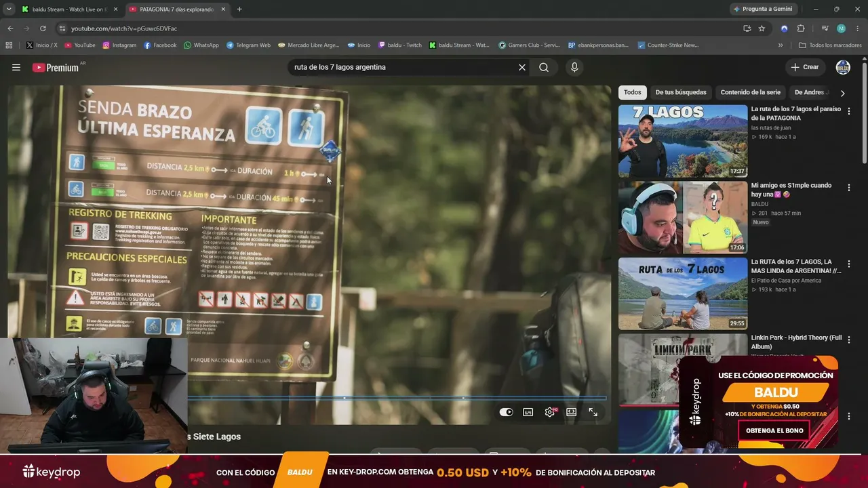This screenshot has width=868, height=488.
Task: Open the Facebook bookmark
Action: [x=160, y=45]
